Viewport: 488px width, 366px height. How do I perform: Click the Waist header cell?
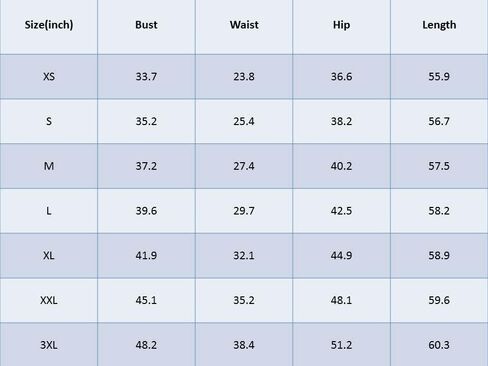[244, 25]
